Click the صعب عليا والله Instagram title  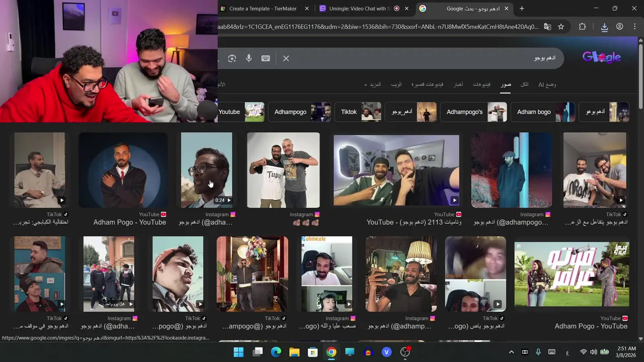coord(327,326)
